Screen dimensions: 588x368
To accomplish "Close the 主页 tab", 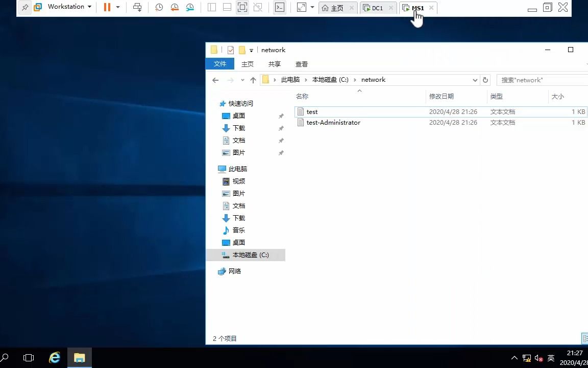I will [351, 8].
